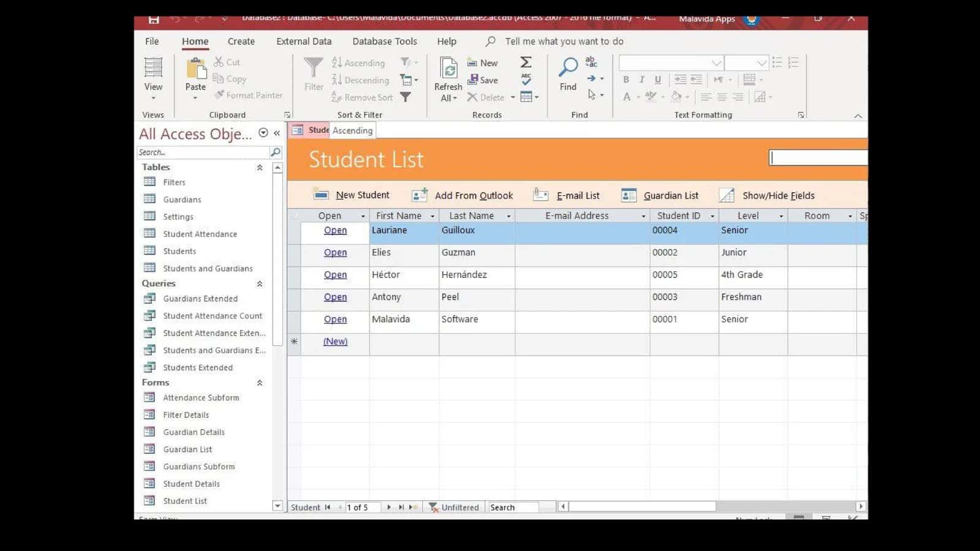This screenshot has width=980, height=551.
Task: Collapse the Forms group
Action: pos(260,383)
